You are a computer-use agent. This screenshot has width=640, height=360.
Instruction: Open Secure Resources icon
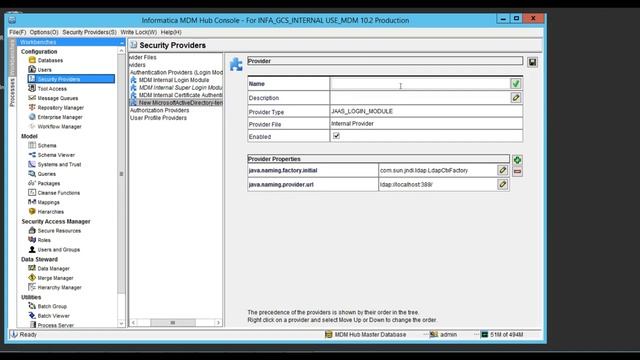point(32,230)
